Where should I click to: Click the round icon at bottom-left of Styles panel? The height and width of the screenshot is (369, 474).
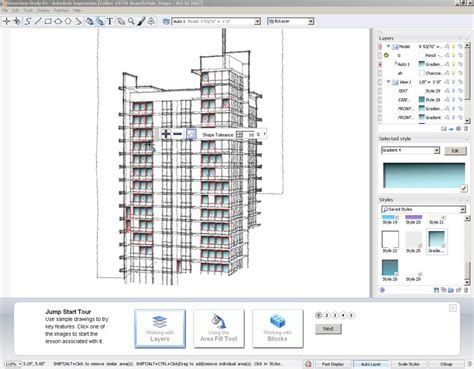click(x=382, y=290)
